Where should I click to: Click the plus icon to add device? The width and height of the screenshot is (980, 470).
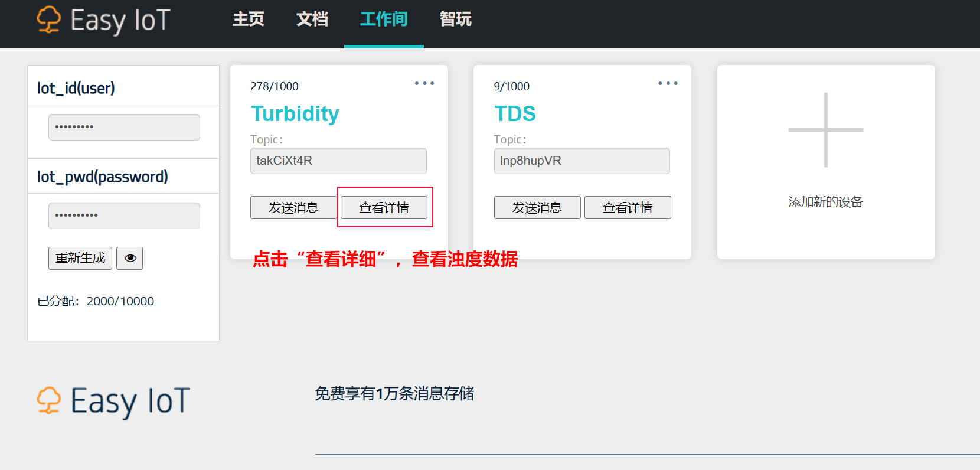pyautogui.click(x=826, y=130)
